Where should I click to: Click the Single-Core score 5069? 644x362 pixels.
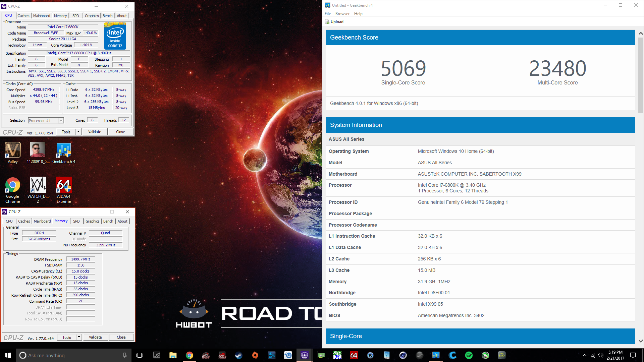[403, 68]
